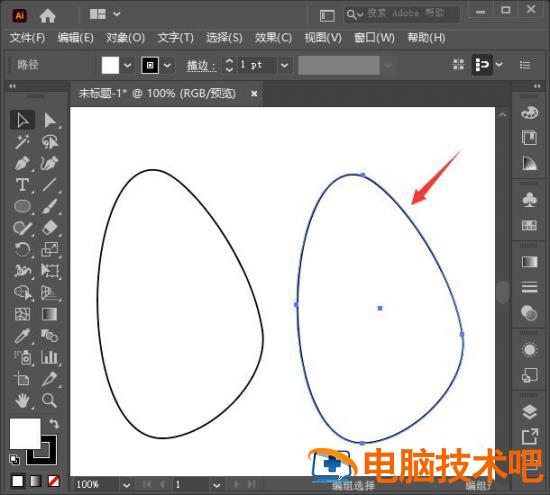The height and width of the screenshot is (495, 550).
Task: Select the Slice tool
Action: coord(50,379)
